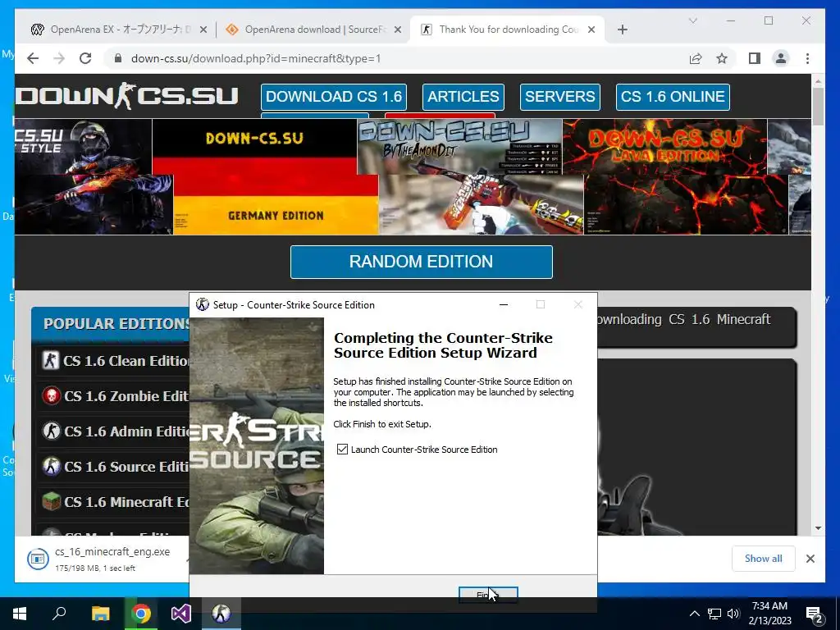Click the download file type icon
Viewport: 840px width, 630px height.
38,559
